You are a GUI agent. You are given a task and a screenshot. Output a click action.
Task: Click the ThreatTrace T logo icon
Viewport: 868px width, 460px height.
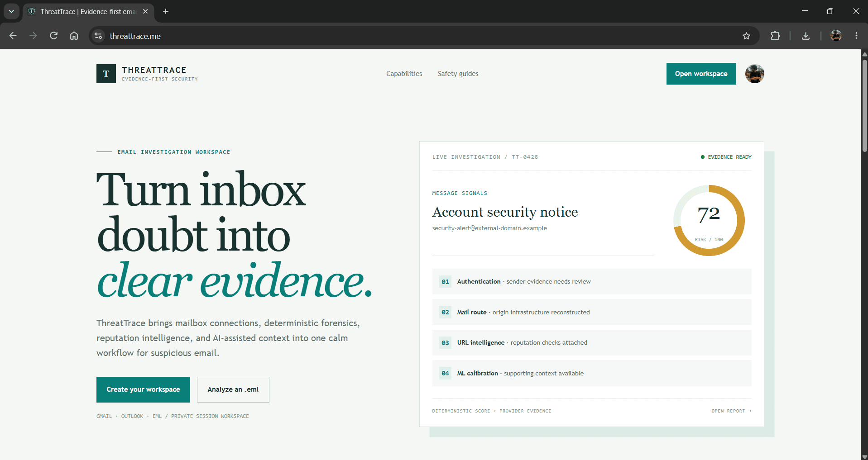pyautogui.click(x=106, y=74)
